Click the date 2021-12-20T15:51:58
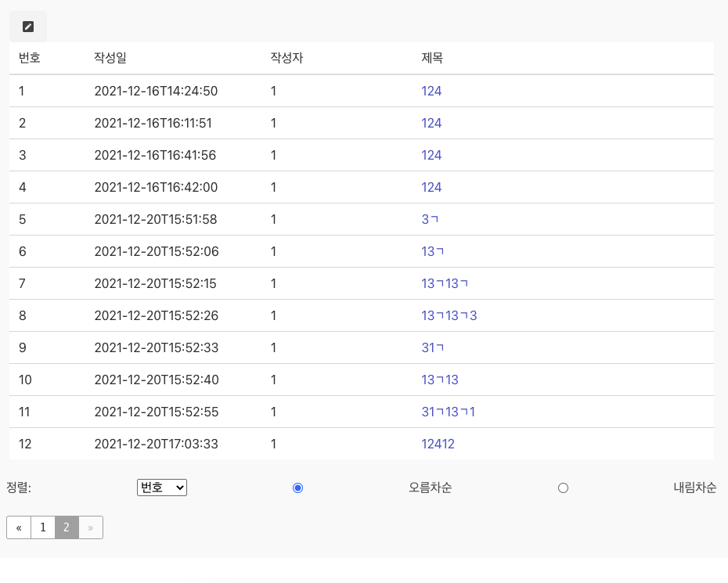The height and width of the screenshot is (583, 728). tap(156, 219)
